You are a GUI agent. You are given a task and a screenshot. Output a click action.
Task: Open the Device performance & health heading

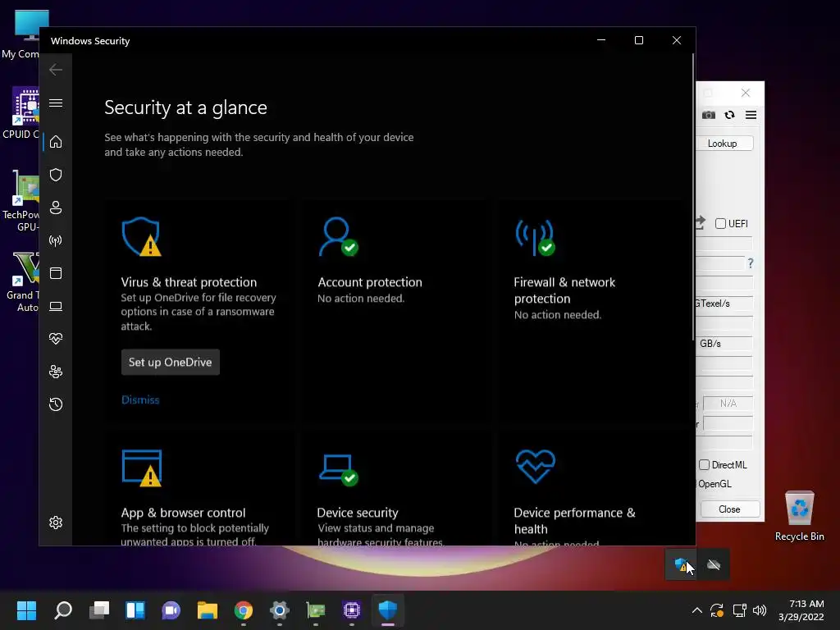[x=574, y=521]
